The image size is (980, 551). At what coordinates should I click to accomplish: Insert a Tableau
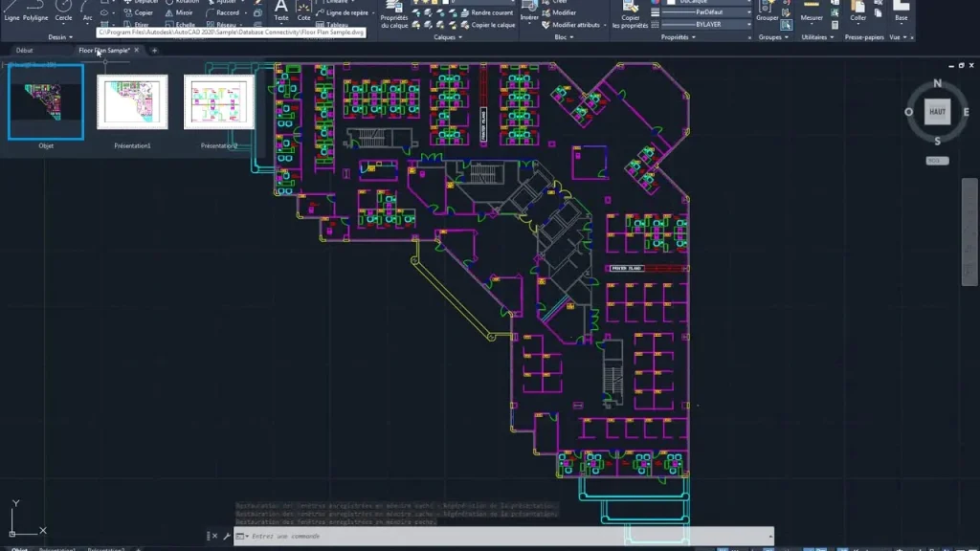(x=332, y=25)
